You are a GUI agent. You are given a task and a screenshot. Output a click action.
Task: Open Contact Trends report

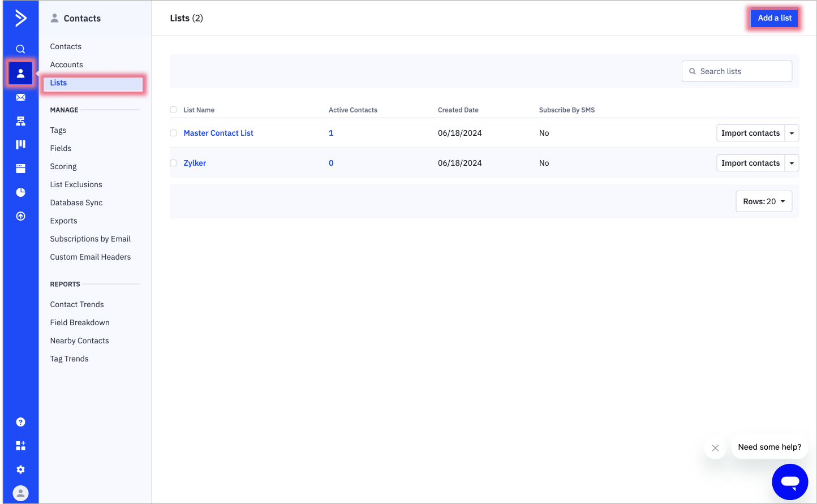point(77,304)
